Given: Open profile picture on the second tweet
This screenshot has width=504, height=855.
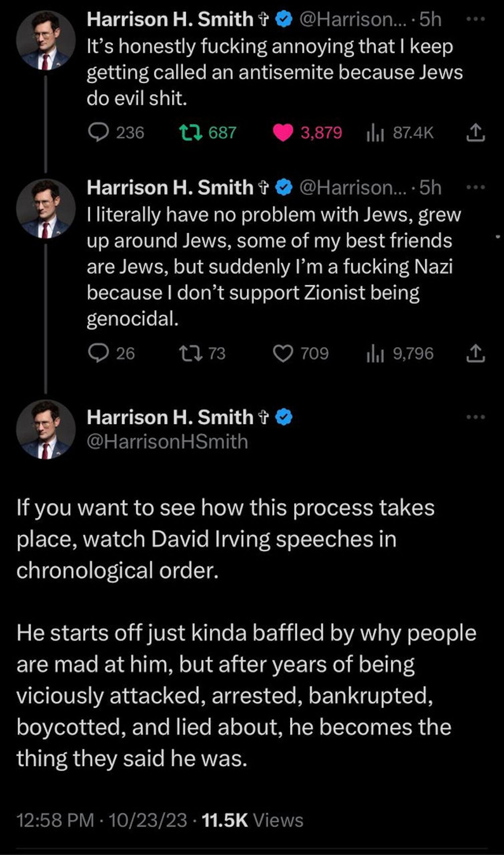Looking at the screenshot, I should [46, 208].
